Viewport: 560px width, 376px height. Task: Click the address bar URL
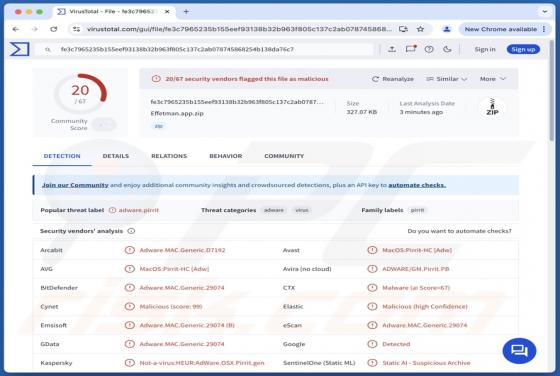(239, 29)
